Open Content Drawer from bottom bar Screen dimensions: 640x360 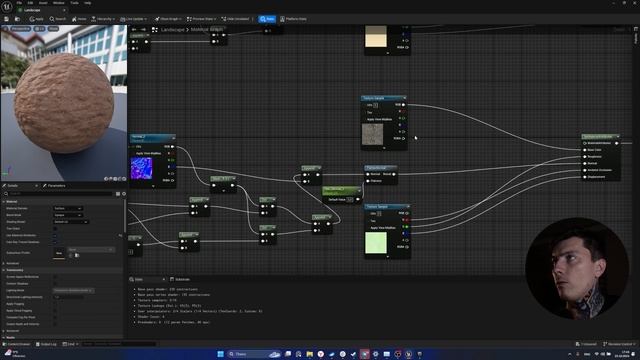click(17, 344)
